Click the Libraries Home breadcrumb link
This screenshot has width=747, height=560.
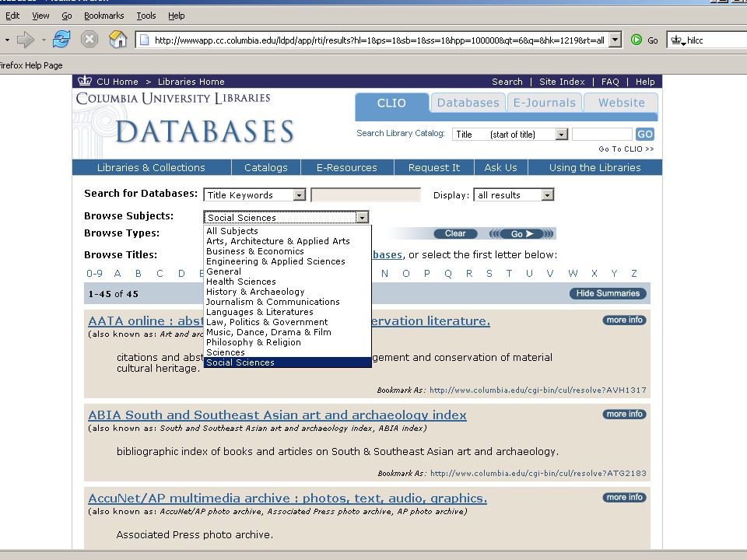(x=191, y=82)
